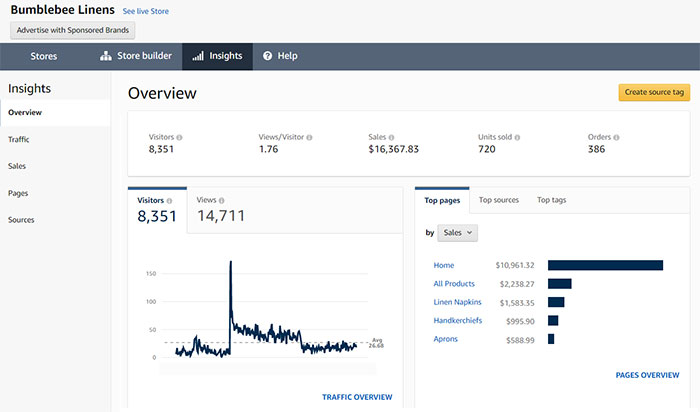
Task: Click the Linen Napkins sales bar
Action: click(x=556, y=302)
